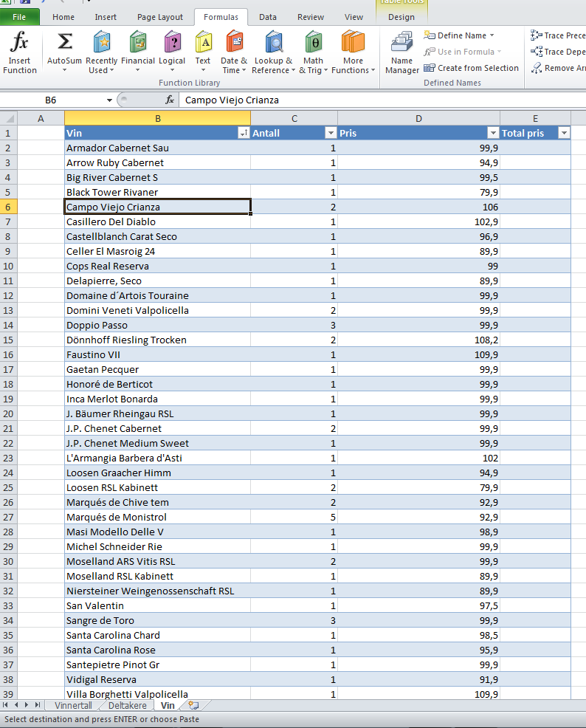Screen dimensions: 586x728
Task: Open the Financial functions book icon
Action: (138, 42)
